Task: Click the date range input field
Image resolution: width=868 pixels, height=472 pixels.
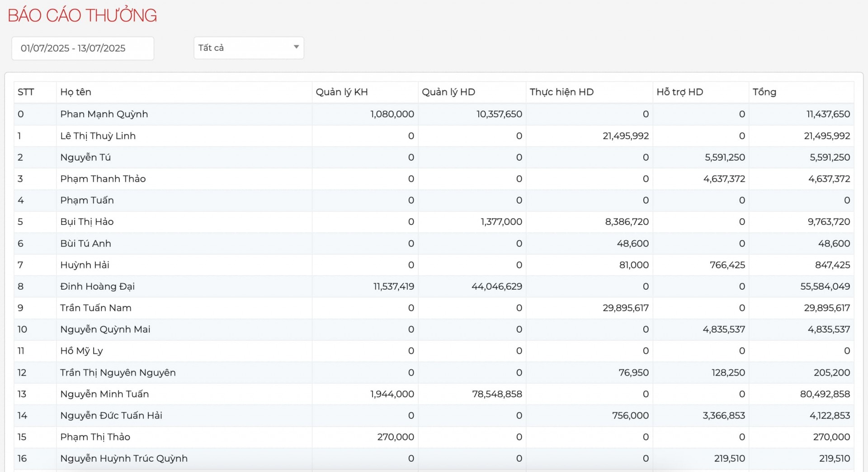Action: (83, 48)
